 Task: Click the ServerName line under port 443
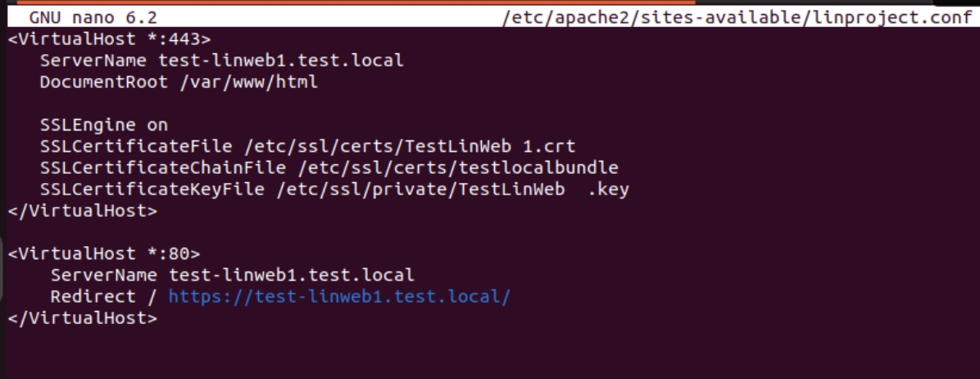point(222,61)
